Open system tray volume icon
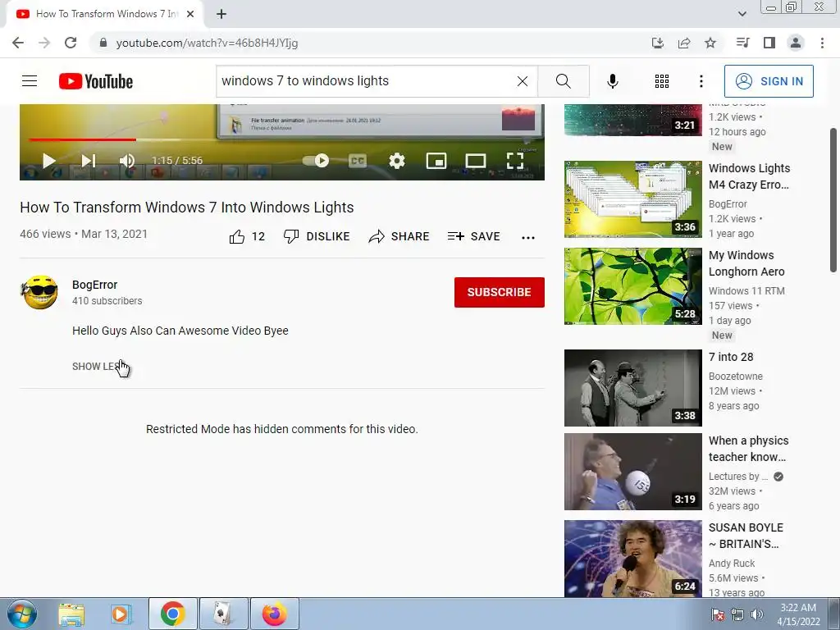Screen dimensions: 840x630 [x=757, y=614]
